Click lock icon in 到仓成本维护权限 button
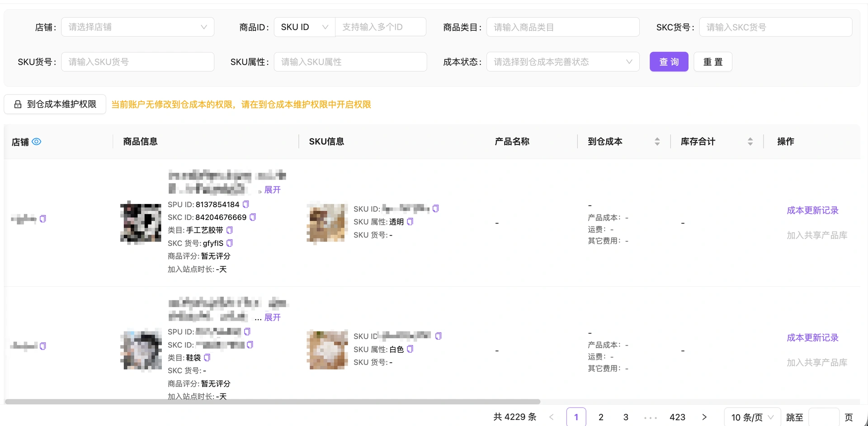 (x=18, y=104)
